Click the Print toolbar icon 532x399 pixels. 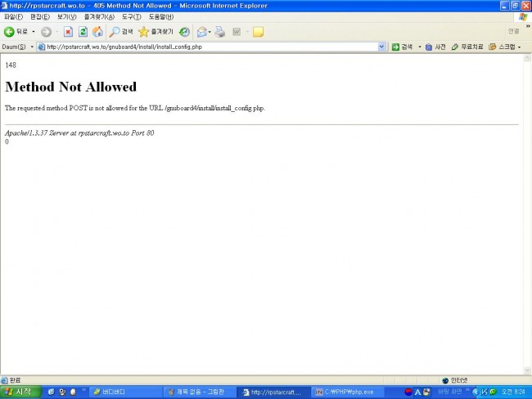click(x=219, y=32)
